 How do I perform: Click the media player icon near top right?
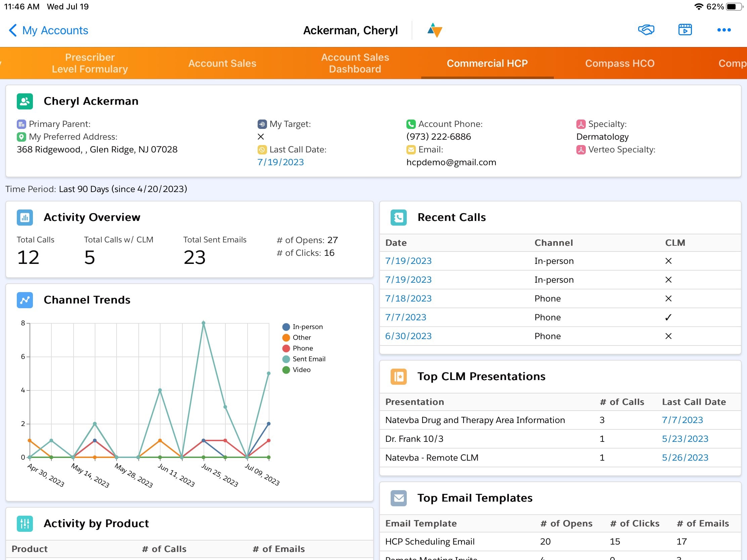pos(685,30)
